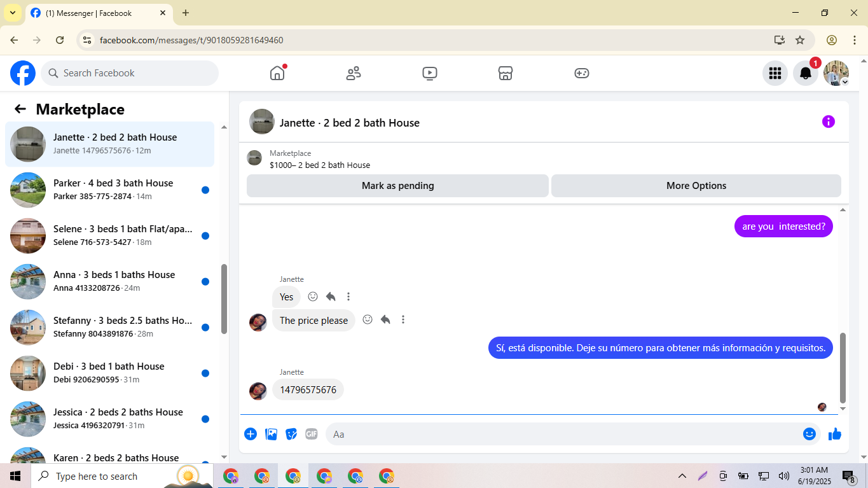Open Selene 3 beds 1 bath Flat chat
The image size is (868, 488).
109,236
